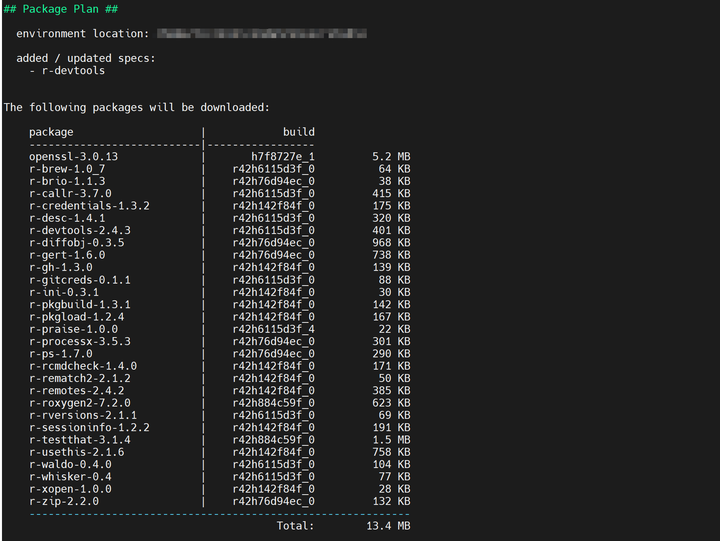Click the openssl-3.0.13 package row
The image size is (720, 541).
coord(219,157)
